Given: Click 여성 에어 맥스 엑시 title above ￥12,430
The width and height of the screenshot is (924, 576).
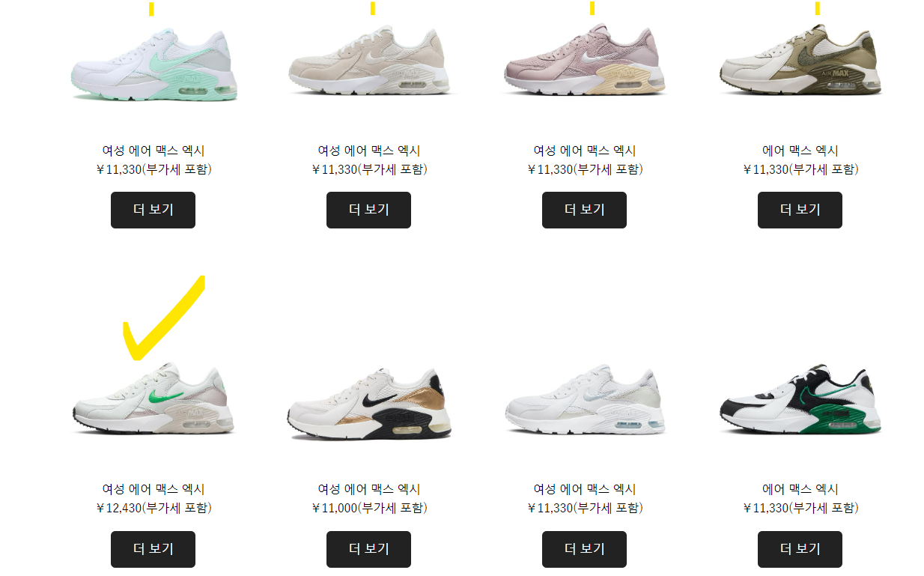Looking at the screenshot, I should click(x=154, y=489).
